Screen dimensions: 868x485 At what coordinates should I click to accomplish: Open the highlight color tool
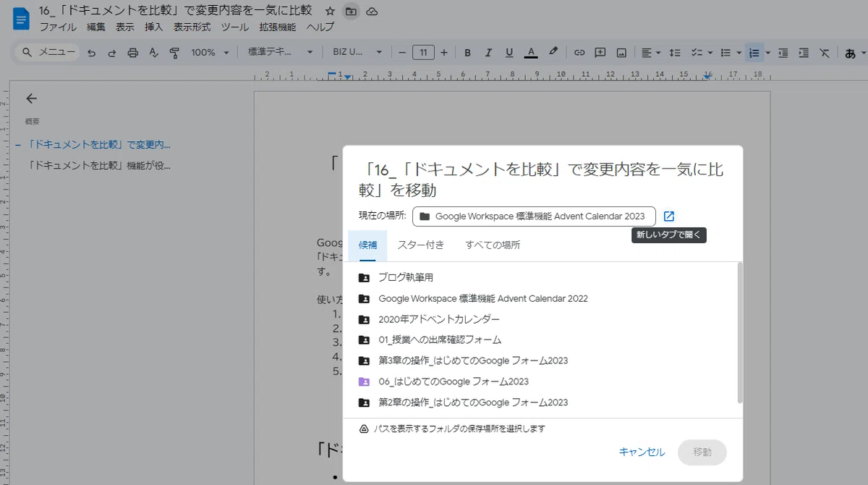[553, 52]
